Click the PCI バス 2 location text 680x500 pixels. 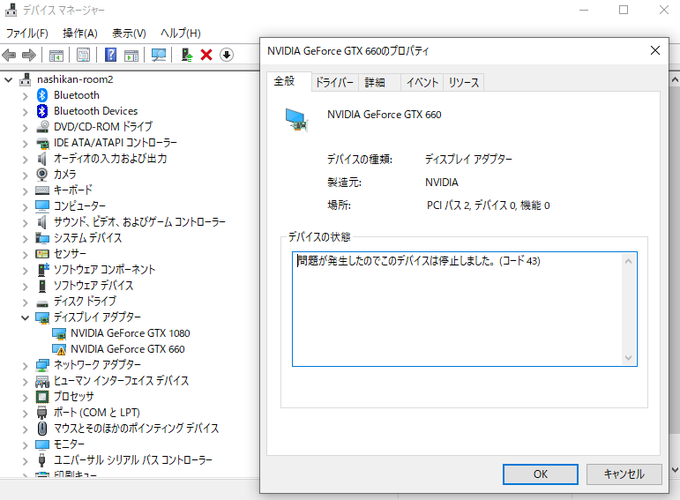[x=488, y=205]
